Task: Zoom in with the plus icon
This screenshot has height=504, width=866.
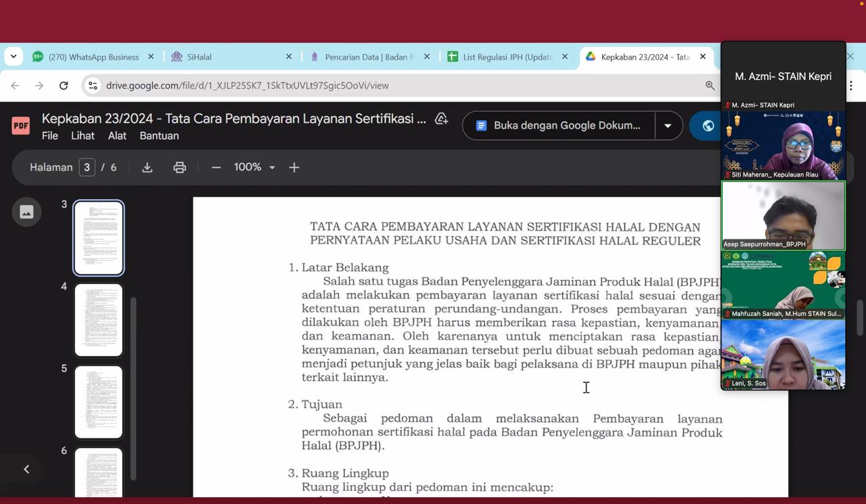Action: (x=294, y=167)
